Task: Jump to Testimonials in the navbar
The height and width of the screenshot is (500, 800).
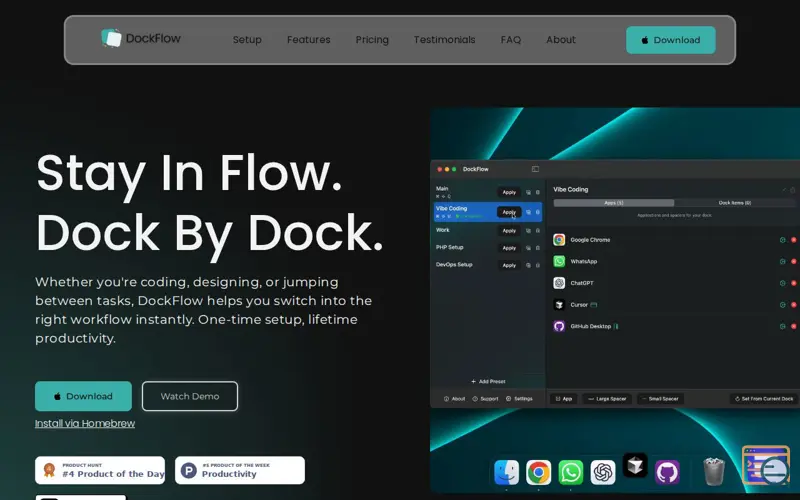Action: click(444, 40)
